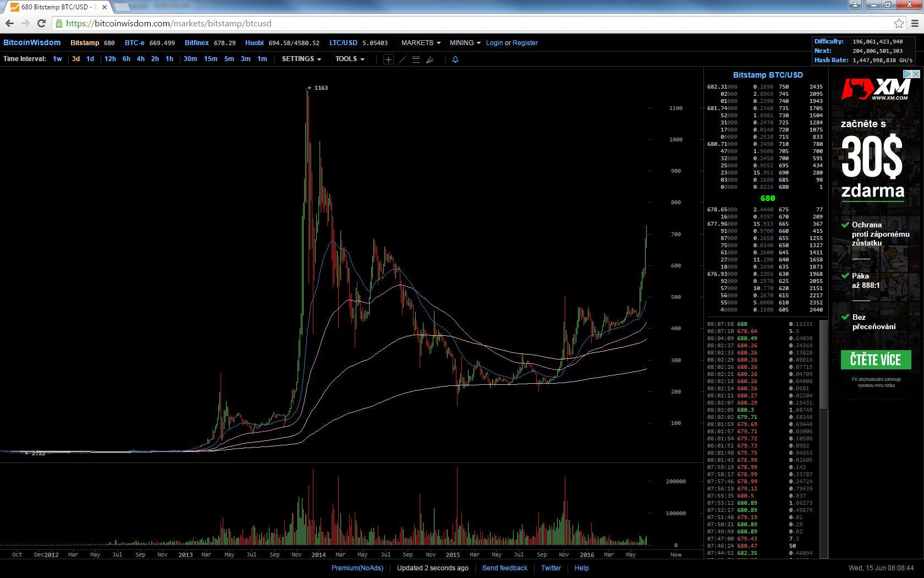Screen dimensions: 924x578
Task: Click the browser back arrow
Action: pos(9,23)
